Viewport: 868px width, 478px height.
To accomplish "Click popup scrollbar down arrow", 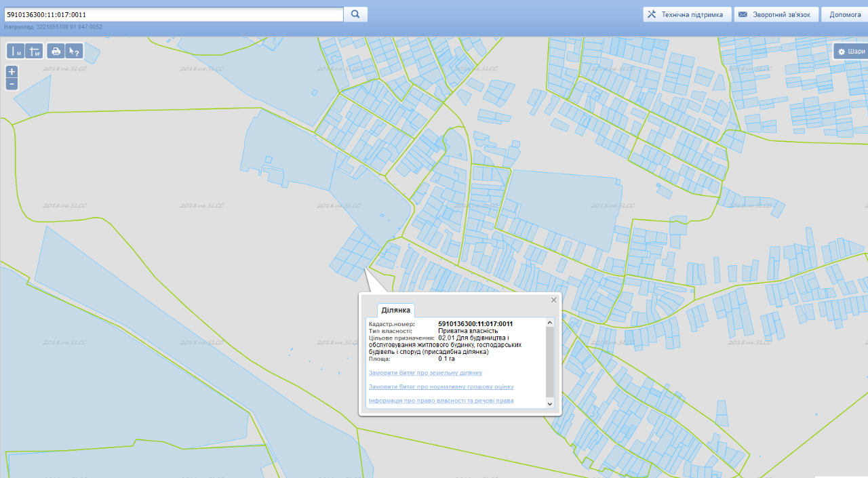I will (550, 403).
